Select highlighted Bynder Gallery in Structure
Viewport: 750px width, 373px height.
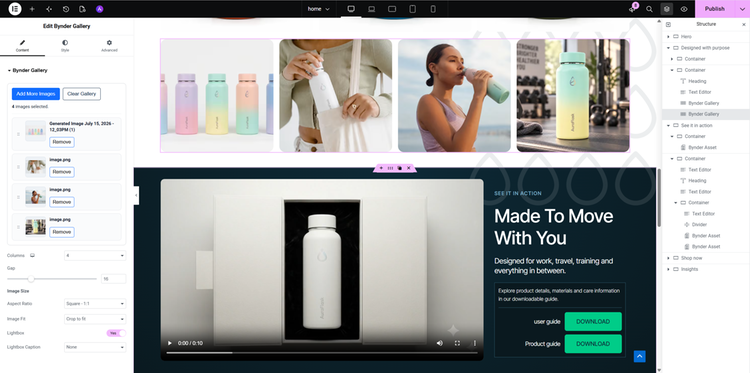coord(703,114)
